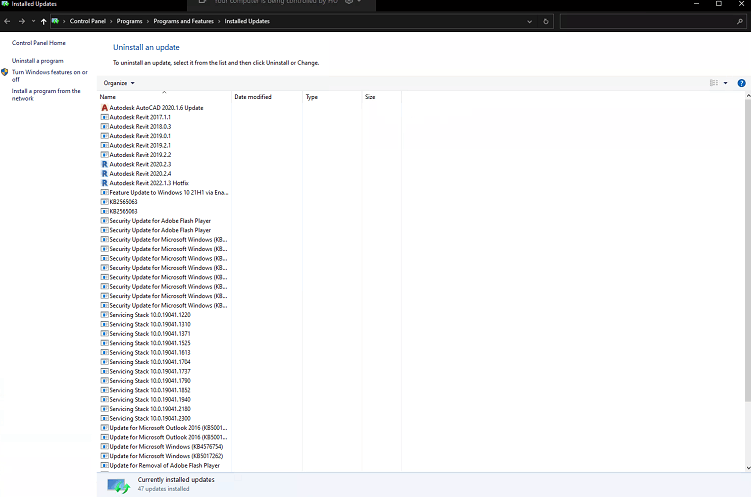
Task: Click the search magnifier icon
Action: (740, 22)
